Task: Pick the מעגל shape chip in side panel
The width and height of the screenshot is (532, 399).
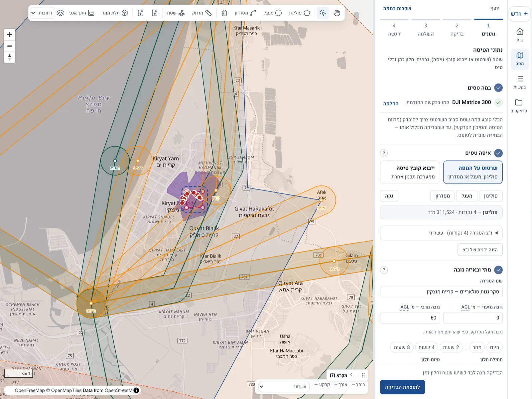Action: click(x=467, y=196)
